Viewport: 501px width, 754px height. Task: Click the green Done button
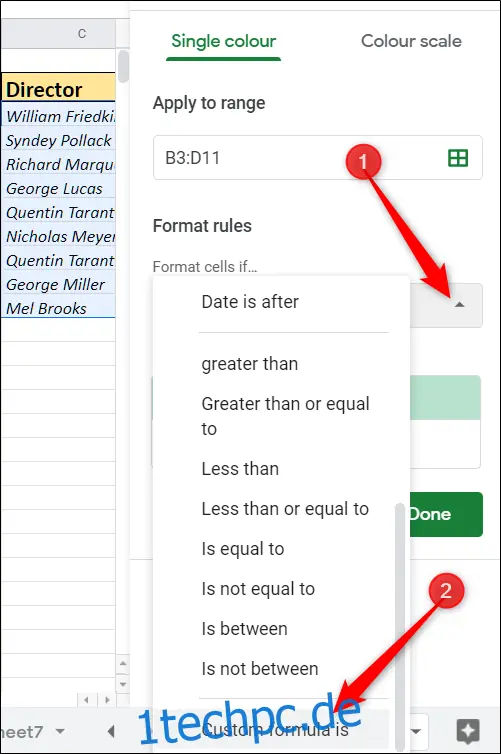click(x=446, y=515)
